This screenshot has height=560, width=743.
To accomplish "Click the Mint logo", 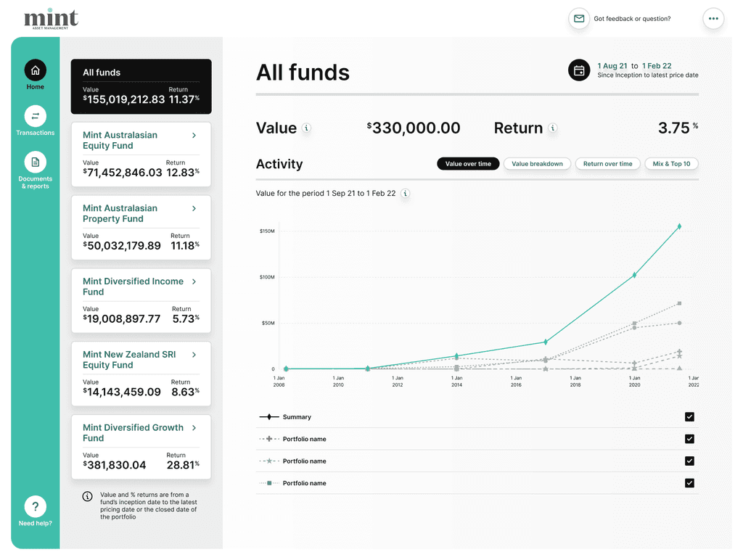I will (x=51, y=20).
